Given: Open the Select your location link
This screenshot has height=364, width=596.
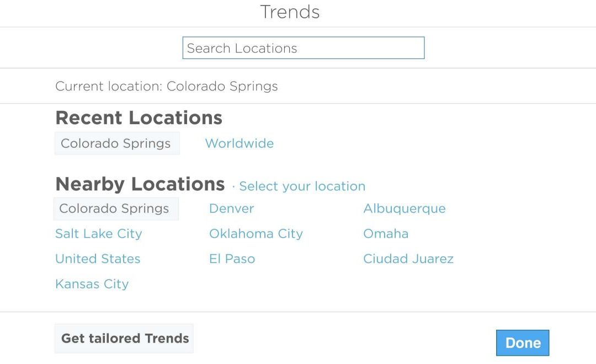Looking at the screenshot, I should [302, 186].
